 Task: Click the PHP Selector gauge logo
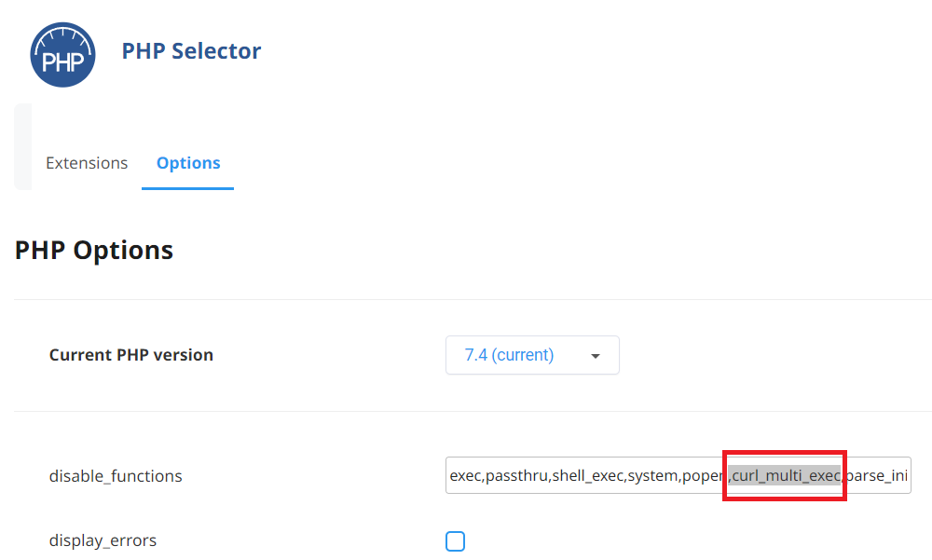point(62,54)
